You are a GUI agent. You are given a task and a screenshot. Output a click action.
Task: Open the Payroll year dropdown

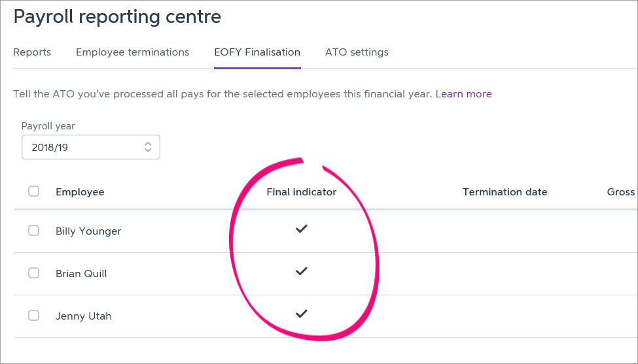[x=90, y=147]
